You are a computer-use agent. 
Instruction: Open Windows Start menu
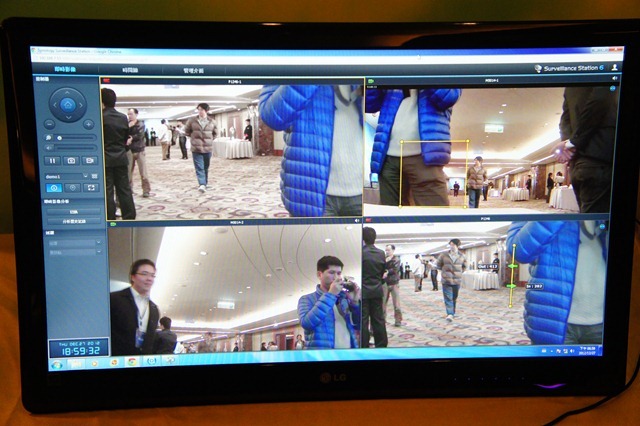(58, 364)
